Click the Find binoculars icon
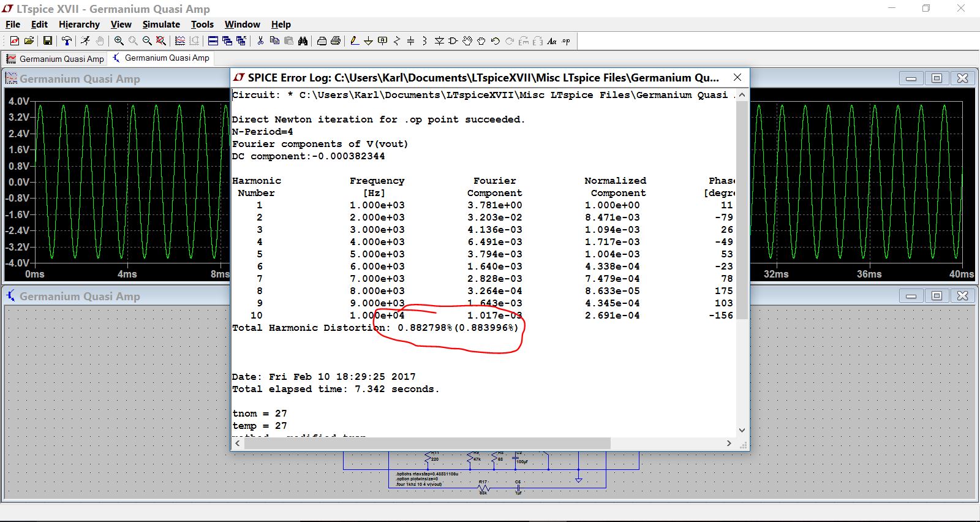This screenshot has height=522, width=980. (x=303, y=41)
